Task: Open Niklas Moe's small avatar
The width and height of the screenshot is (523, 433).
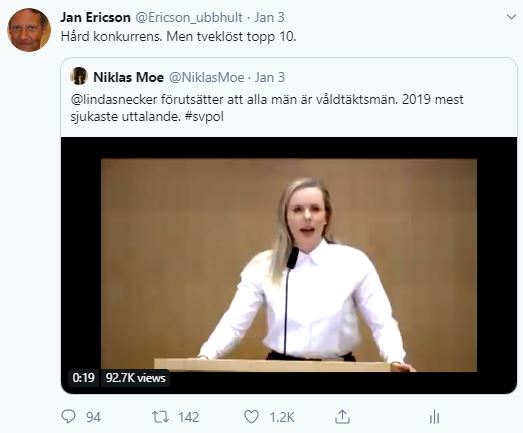Action: [x=79, y=76]
